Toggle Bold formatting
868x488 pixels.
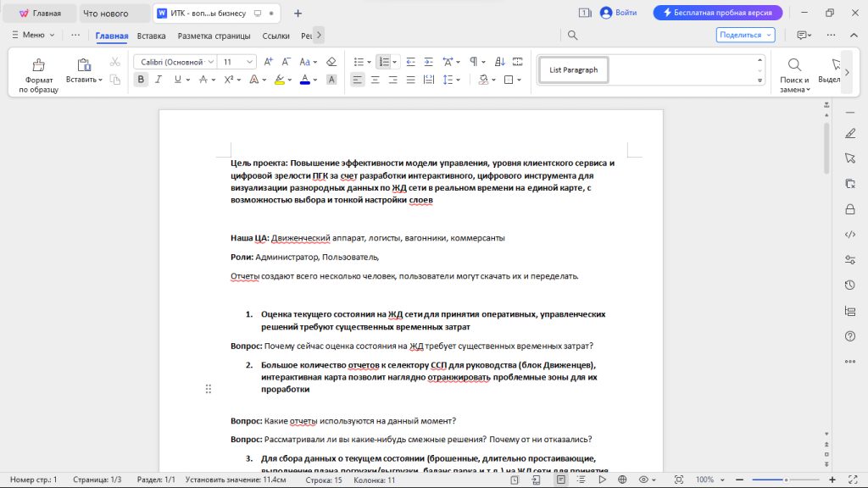click(141, 80)
